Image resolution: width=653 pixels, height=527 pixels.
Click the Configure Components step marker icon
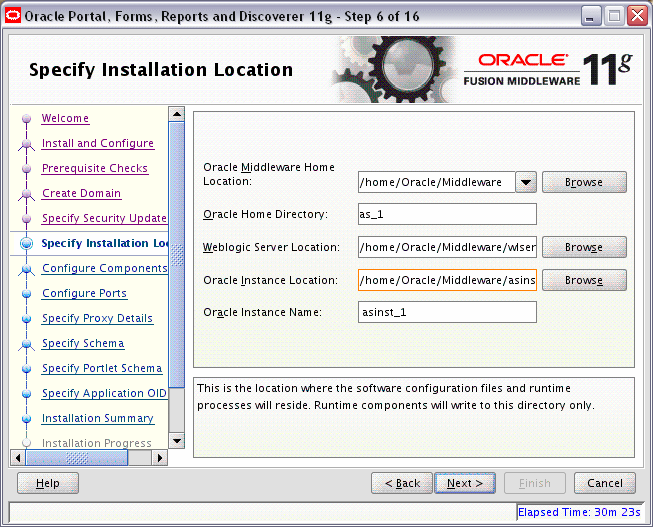click(x=27, y=269)
